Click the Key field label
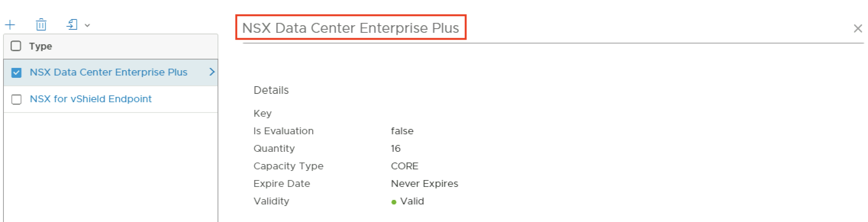 tap(263, 114)
